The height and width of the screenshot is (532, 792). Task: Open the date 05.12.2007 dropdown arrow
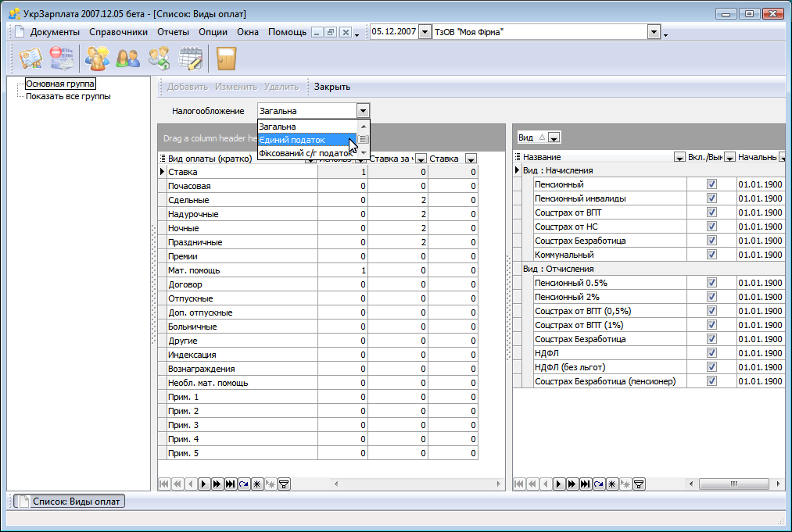click(x=425, y=32)
